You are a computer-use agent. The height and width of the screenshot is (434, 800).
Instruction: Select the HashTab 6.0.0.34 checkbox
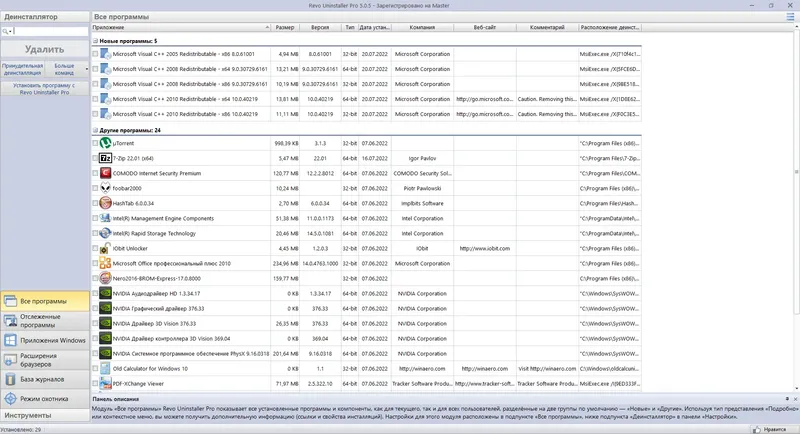coord(95,203)
